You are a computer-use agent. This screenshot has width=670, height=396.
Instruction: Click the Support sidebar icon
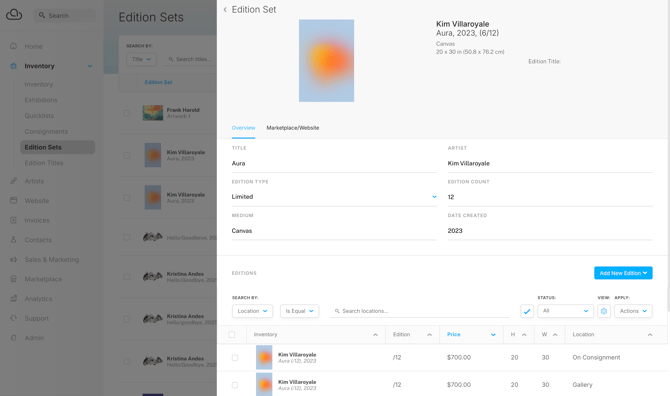pyautogui.click(x=14, y=318)
